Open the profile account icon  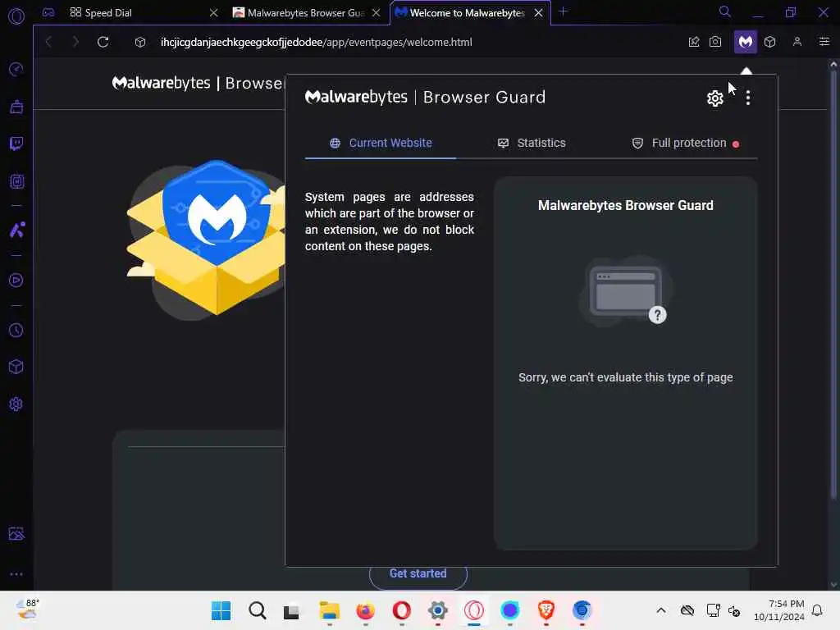click(x=797, y=42)
